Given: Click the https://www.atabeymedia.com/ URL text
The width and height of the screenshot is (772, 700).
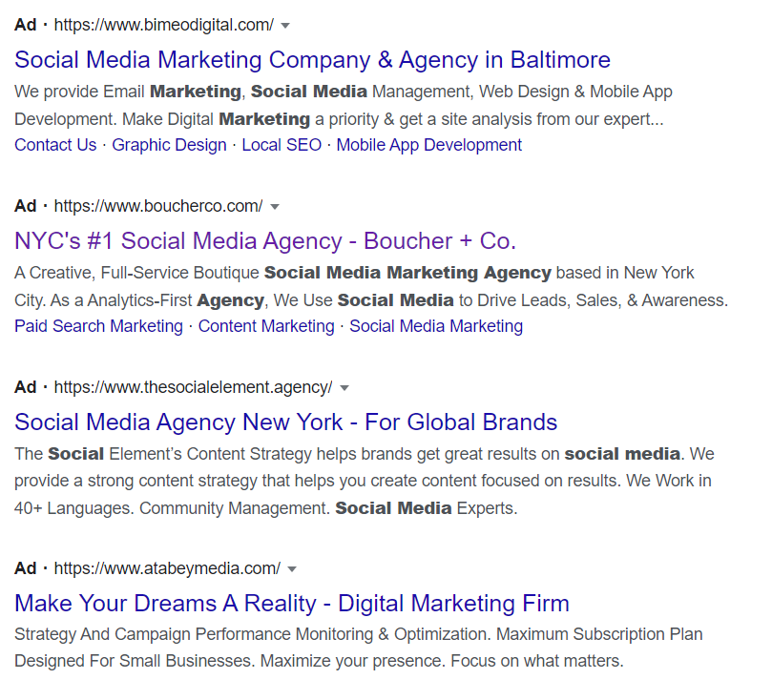Looking at the screenshot, I should tap(167, 568).
